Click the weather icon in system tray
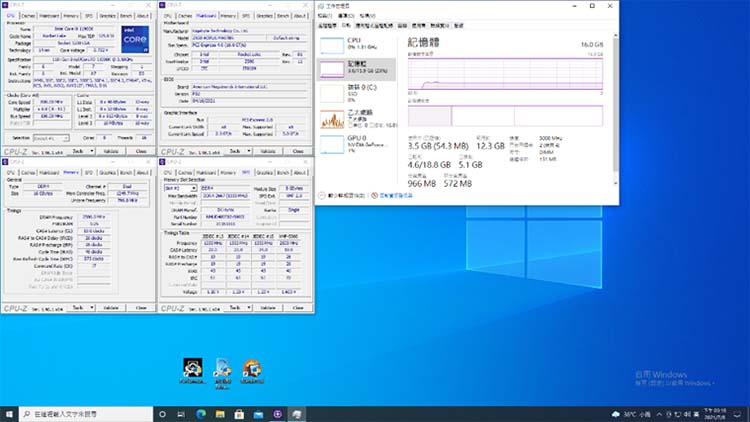The height and width of the screenshot is (422, 750). point(616,413)
